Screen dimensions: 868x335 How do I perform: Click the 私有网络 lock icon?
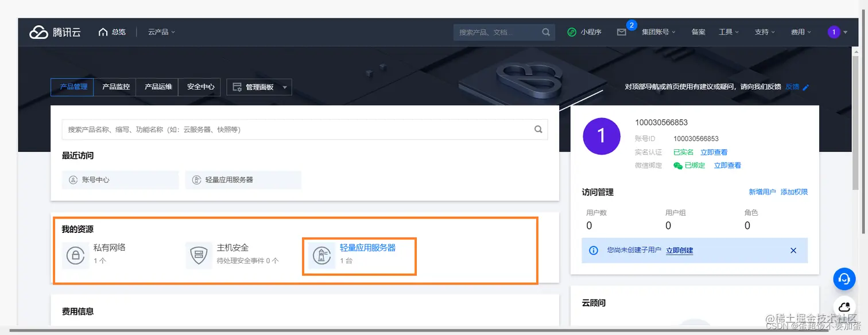click(75, 255)
